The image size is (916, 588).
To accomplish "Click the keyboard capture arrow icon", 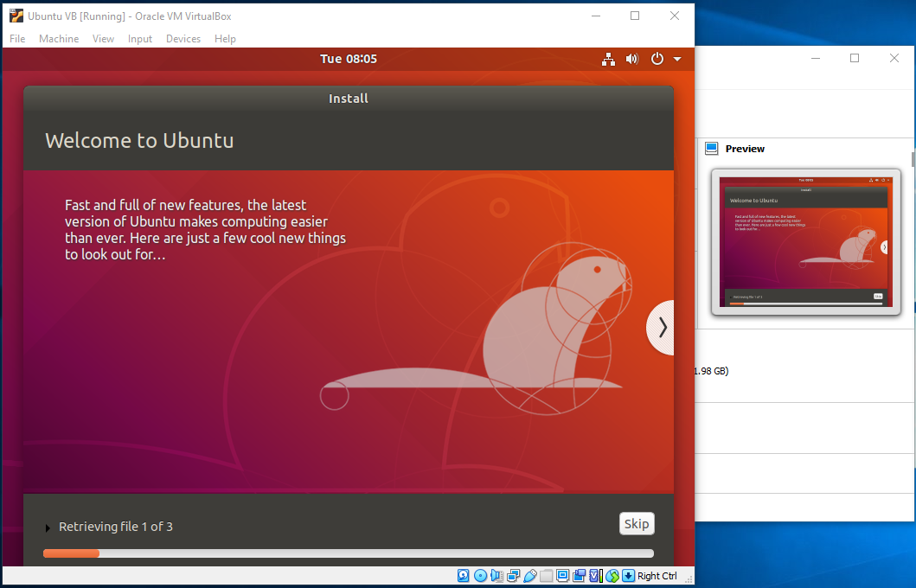I will (629, 576).
